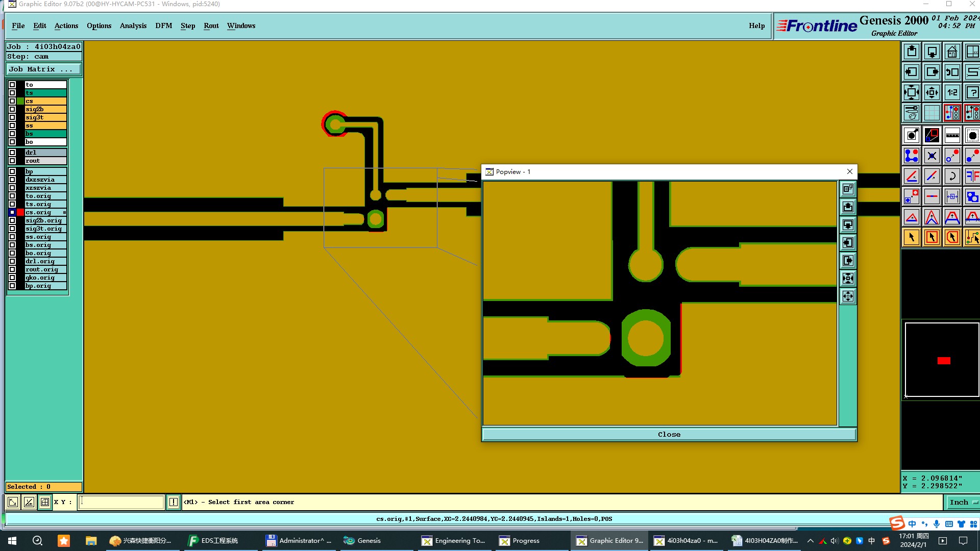
Task: Open the Inch units dropdown
Action: click(963, 502)
